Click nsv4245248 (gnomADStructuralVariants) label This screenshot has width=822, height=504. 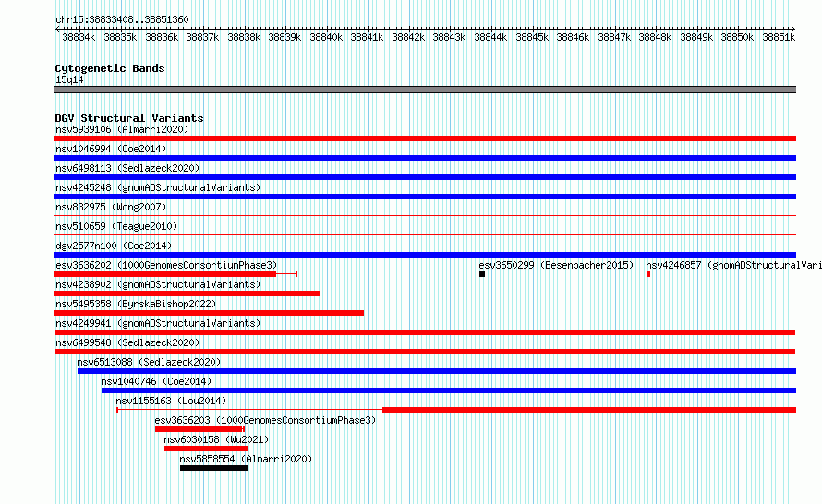[158, 187]
